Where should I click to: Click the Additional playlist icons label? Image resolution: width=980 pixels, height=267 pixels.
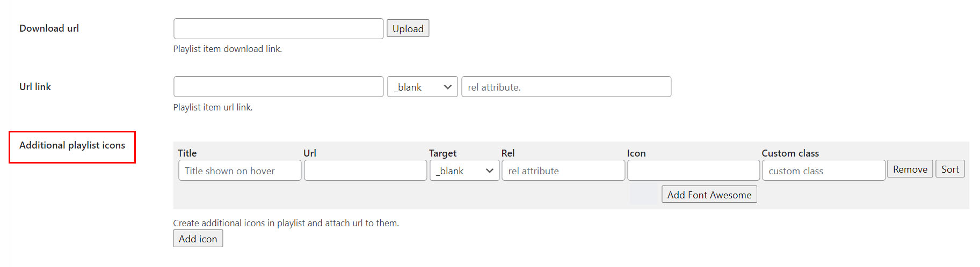click(72, 145)
